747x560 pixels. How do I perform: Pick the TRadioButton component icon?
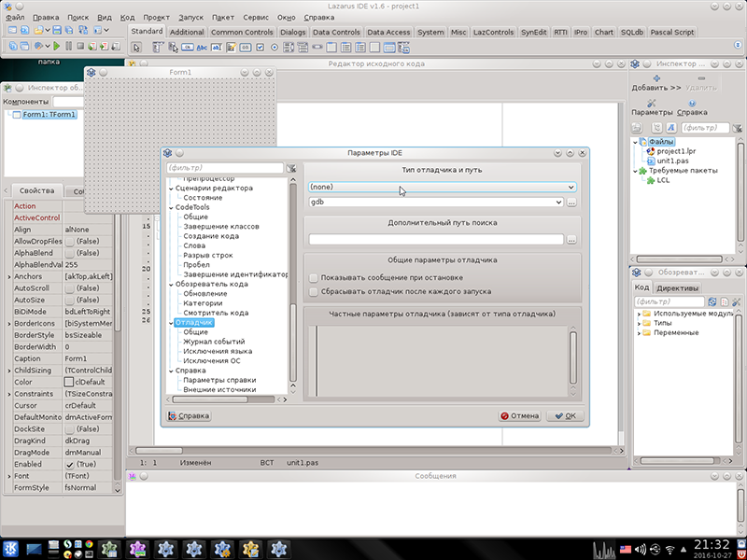click(x=275, y=48)
